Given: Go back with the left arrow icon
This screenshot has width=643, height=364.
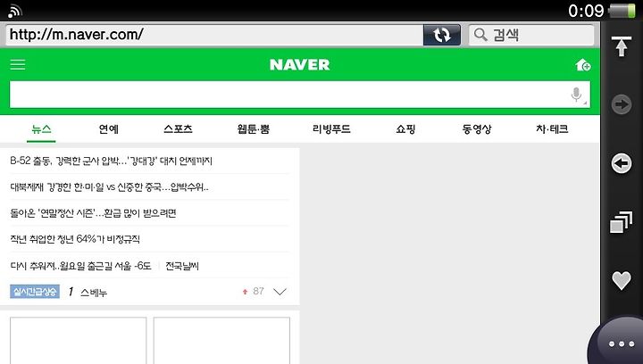Looking at the screenshot, I should [622, 163].
